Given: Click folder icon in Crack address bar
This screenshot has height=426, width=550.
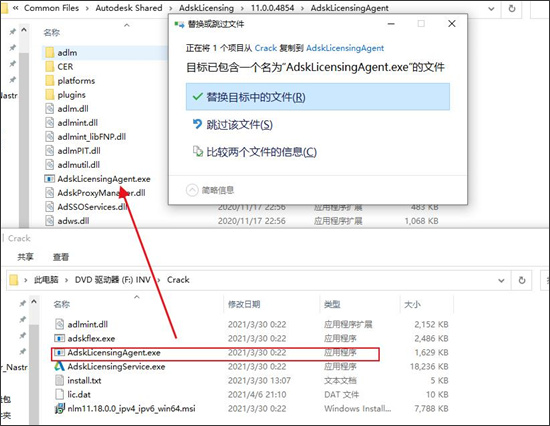Looking at the screenshot, I should [x=14, y=280].
